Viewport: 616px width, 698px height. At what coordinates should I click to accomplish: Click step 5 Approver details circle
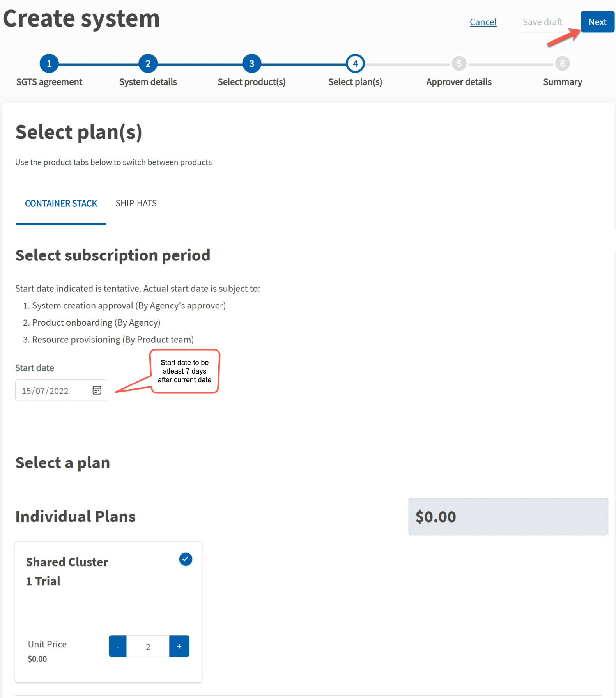coord(458,63)
